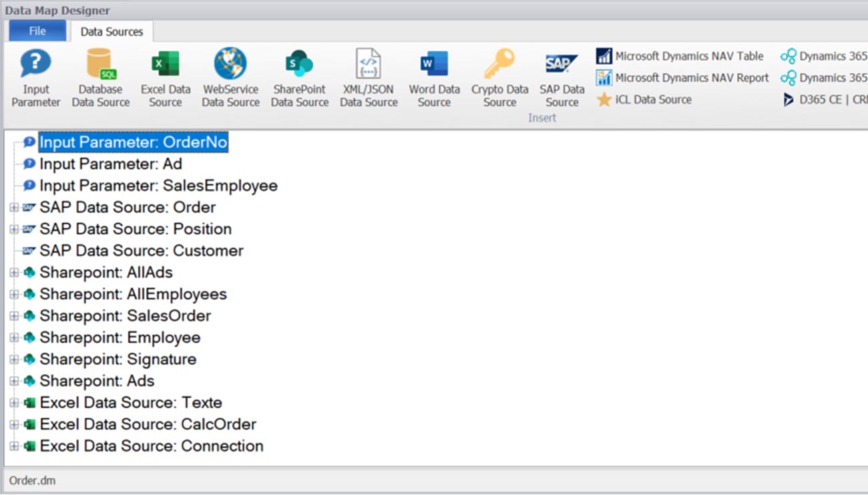Select Sharepoint: SalesOrder node

coord(125,315)
